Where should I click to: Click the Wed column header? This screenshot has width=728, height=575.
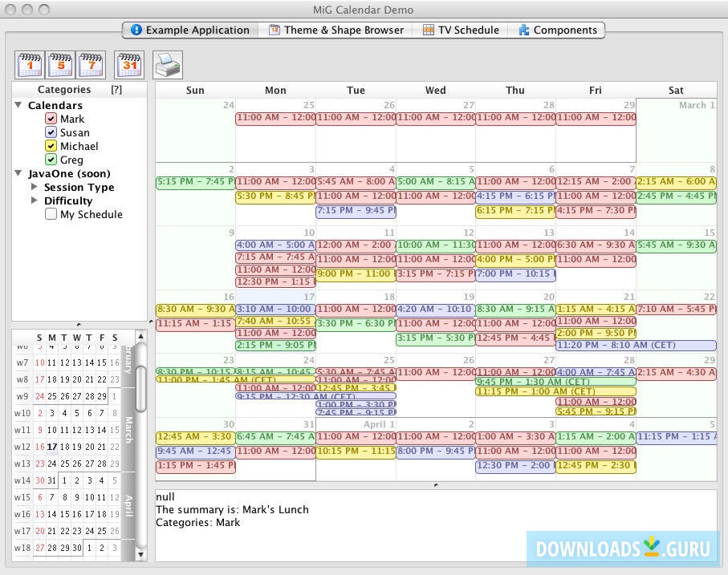(436, 90)
